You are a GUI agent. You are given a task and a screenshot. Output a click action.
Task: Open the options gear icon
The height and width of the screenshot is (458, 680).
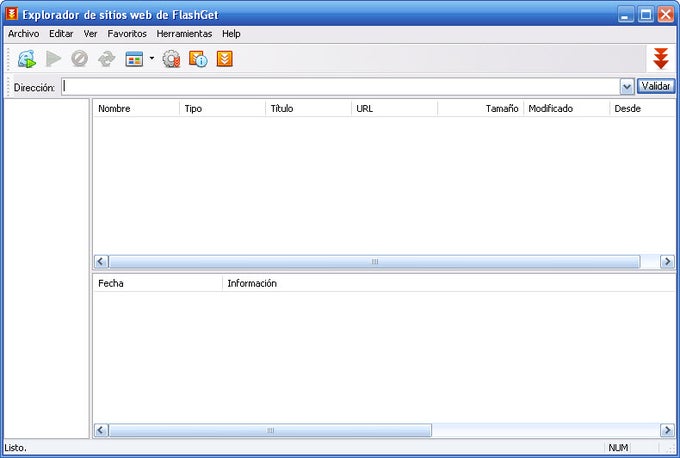[171, 59]
